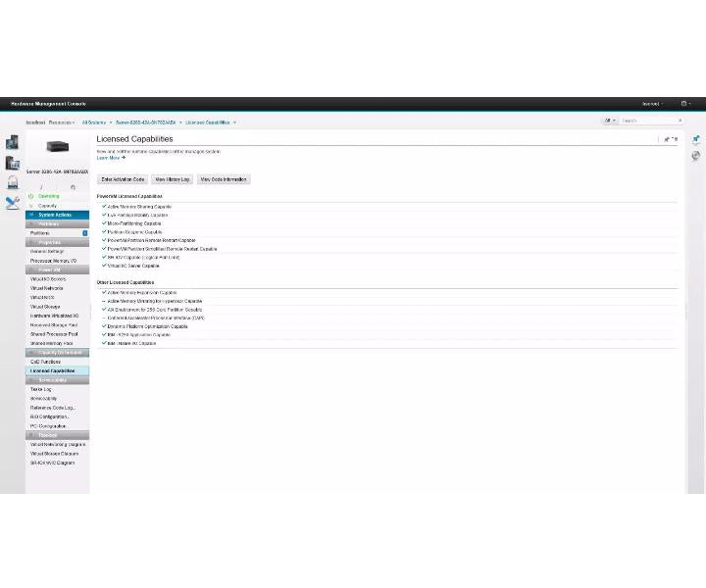Screen dimensions: 706x588
Task: Open the All search filter dropdown
Action: 610,121
